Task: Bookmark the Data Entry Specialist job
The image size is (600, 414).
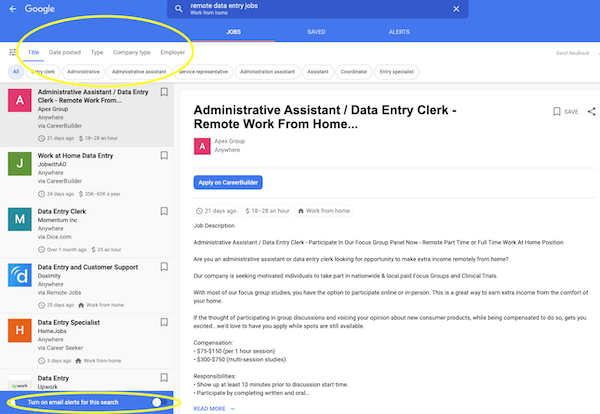Action: coord(164,323)
